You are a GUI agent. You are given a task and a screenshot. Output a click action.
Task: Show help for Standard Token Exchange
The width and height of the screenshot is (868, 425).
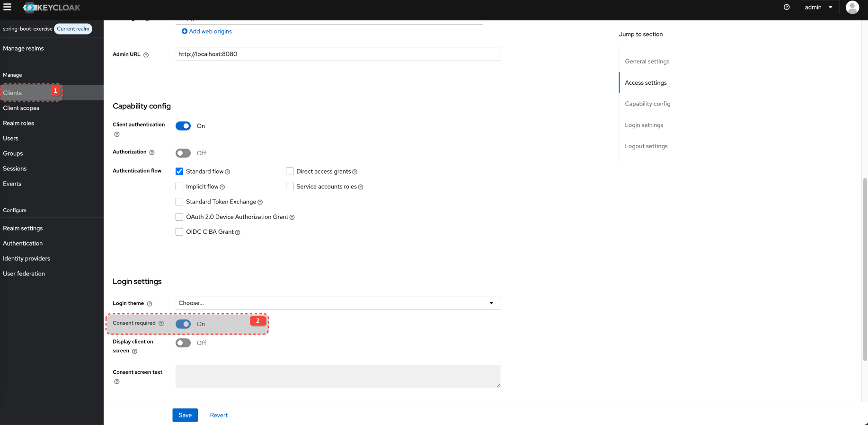[x=260, y=202]
